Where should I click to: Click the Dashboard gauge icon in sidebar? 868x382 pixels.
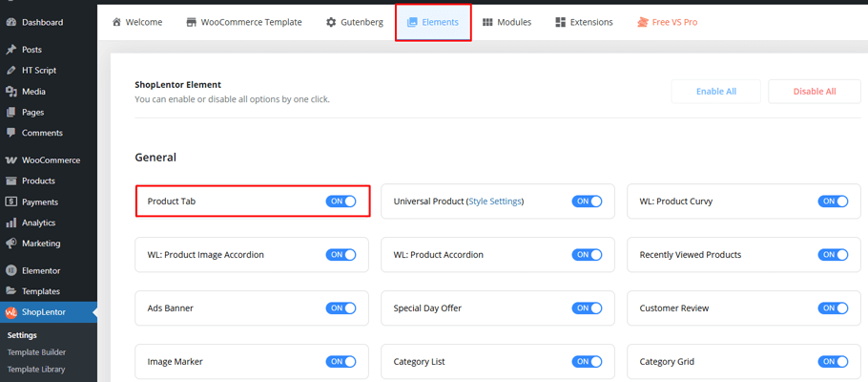click(x=10, y=22)
